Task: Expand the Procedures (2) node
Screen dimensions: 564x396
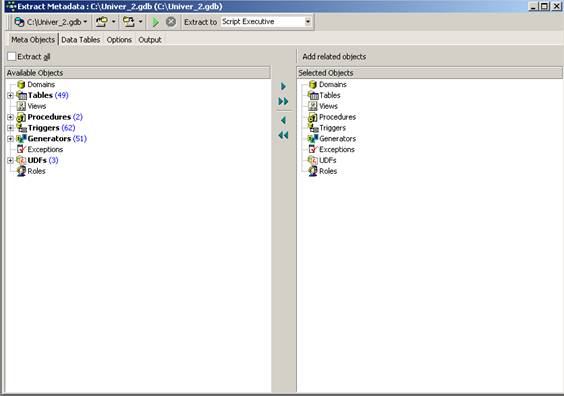Action: [10, 117]
